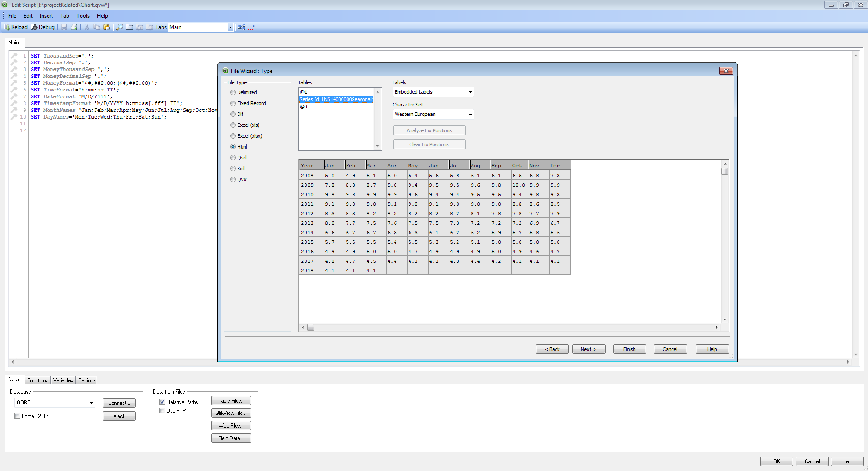Enable the Use FTP checkbox
The height and width of the screenshot is (471, 868).
click(x=162, y=411)
